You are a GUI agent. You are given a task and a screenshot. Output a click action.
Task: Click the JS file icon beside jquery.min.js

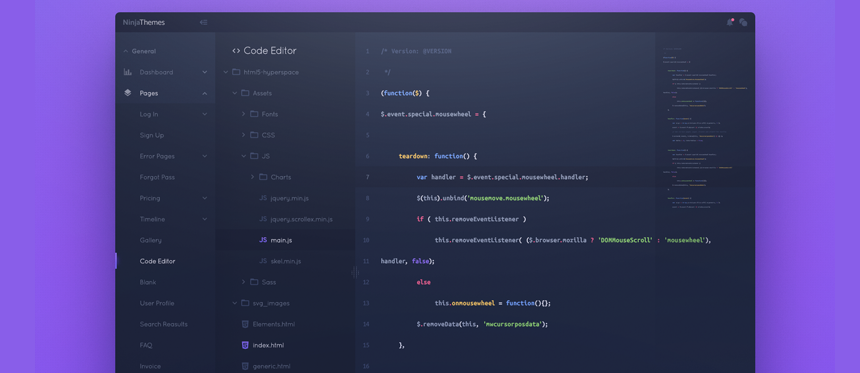coord(263,198)
